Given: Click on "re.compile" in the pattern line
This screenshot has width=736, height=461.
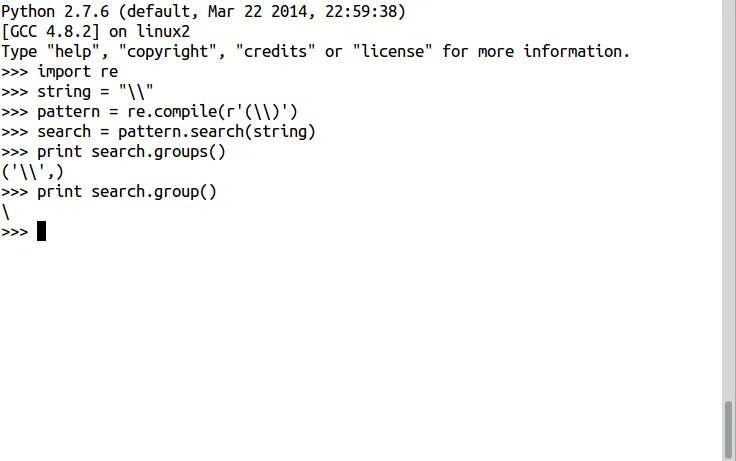Looking at the screenshot, I should pos(172,112).
